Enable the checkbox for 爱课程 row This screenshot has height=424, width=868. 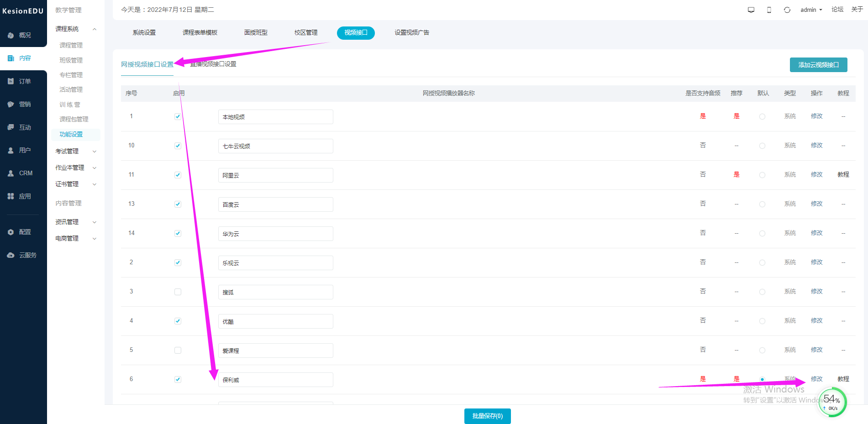(178, 351)
